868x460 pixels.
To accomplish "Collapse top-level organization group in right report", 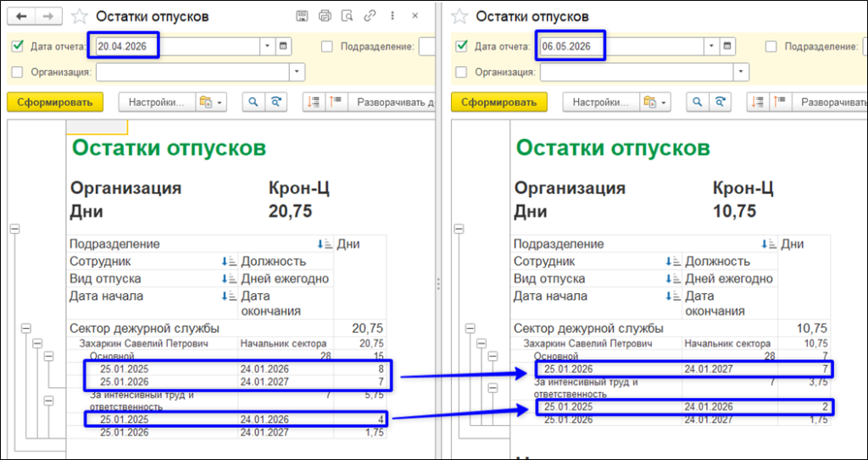I will [457, 230].
